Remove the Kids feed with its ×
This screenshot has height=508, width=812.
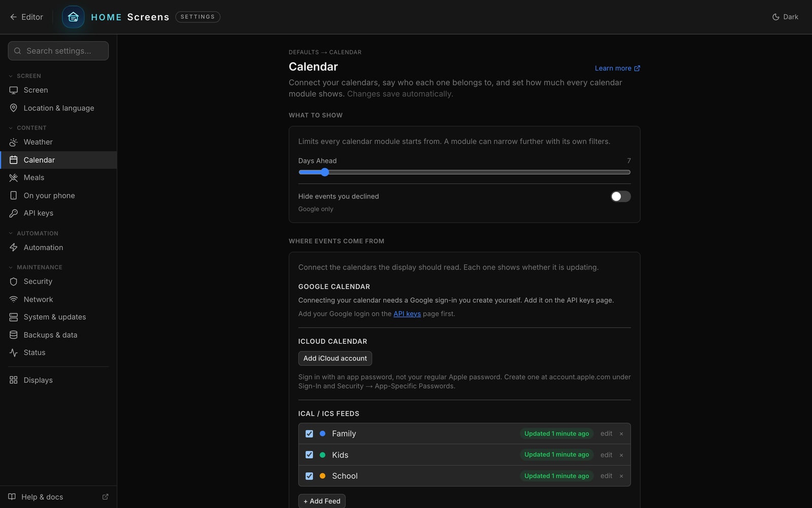pos(621,455)
